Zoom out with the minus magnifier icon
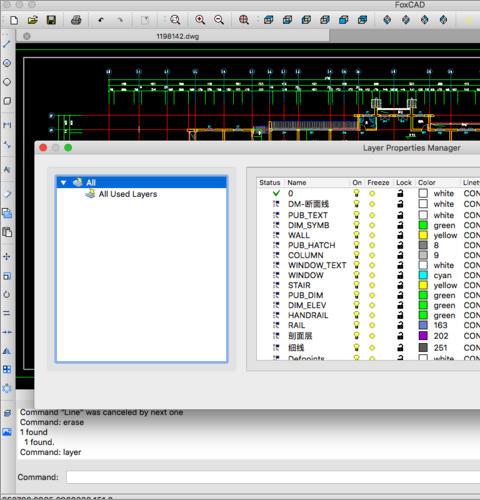Screen dimensions: 480x500 coord(219,20)
